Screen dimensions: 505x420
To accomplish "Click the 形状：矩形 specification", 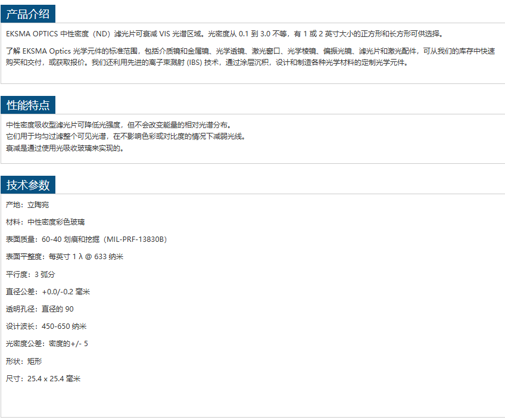I will (24, 362).
